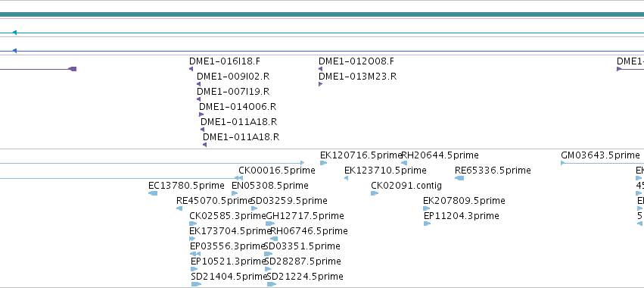The height and width of the screenshot is (288, 644).
Task: Select the CK02585.3prime feature glyph
Action: coord(193,224)
